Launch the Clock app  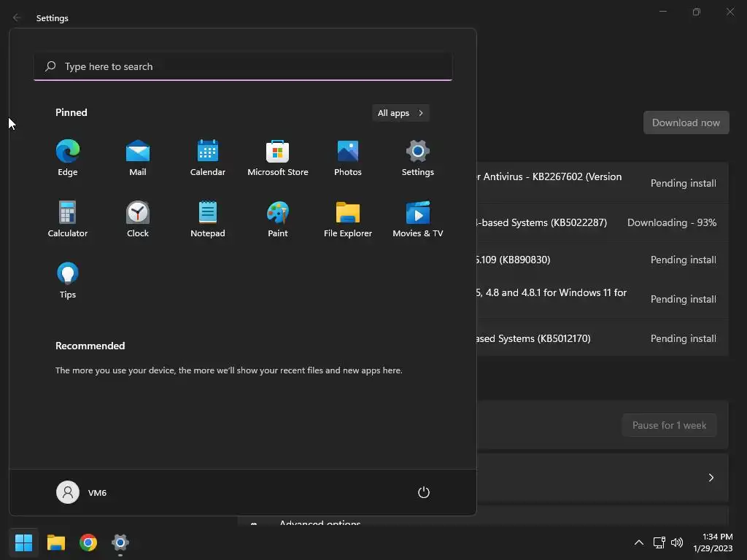(x=138, y=219)
